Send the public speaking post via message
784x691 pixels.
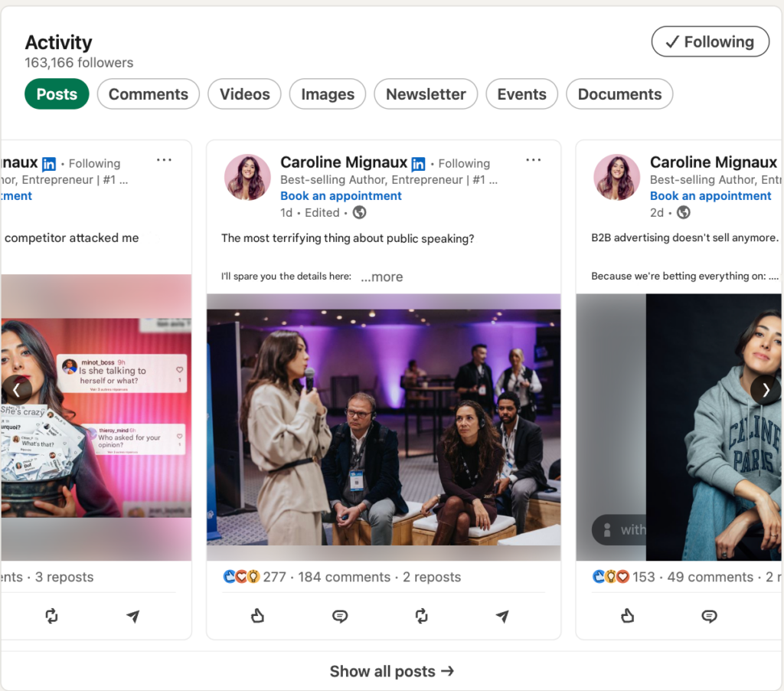pyautogui.click(x=502, y=616)
